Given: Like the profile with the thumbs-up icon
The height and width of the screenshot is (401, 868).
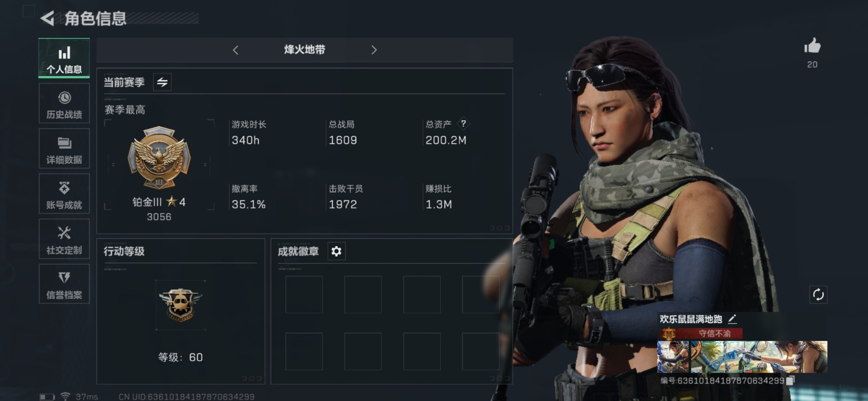Looking at the screenshot, I should (x=812, y=46).
